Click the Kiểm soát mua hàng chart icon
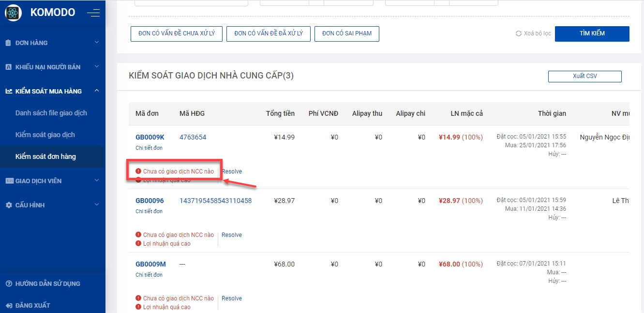Image resolution: width=644 pixels, height=313 pixels. [8, 91]
